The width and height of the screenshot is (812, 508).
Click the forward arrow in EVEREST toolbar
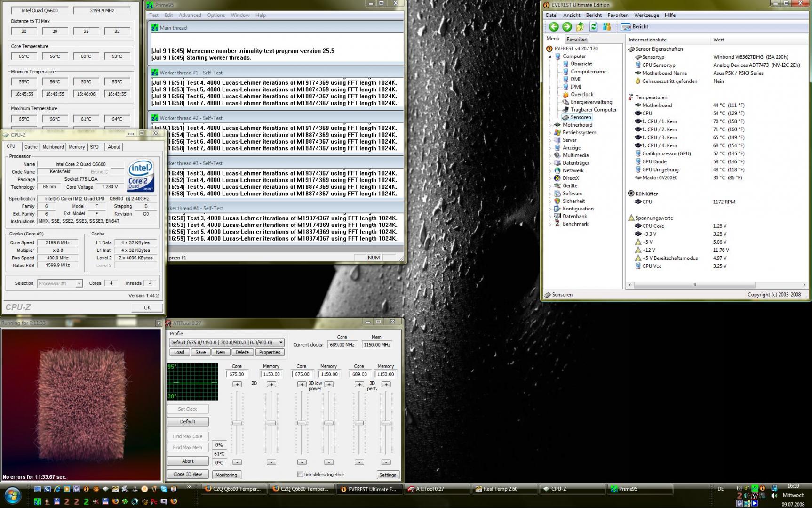point(567,27)
